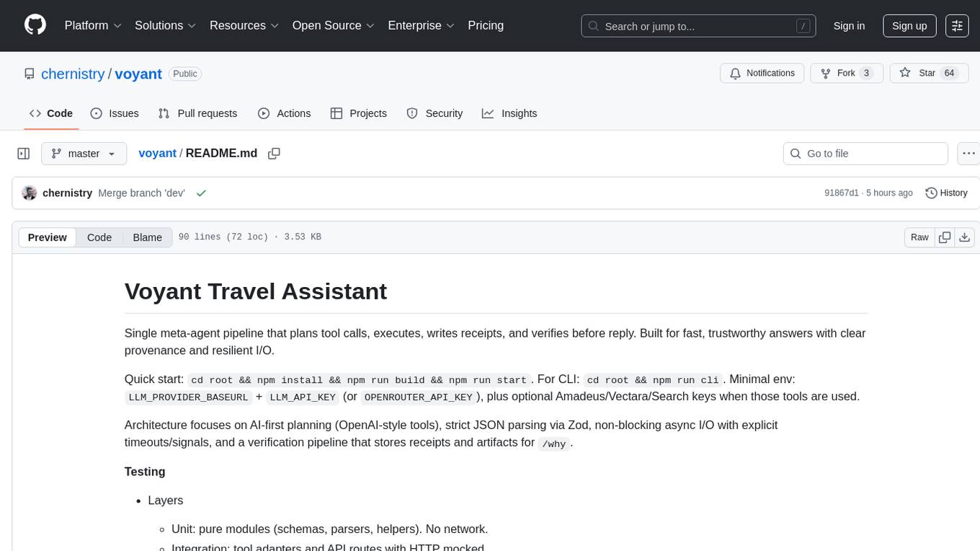Switch to Blame view
Image resolution: width=980 pixels, height=551 pixels.
pyautogui.click(x=147, y=237)
